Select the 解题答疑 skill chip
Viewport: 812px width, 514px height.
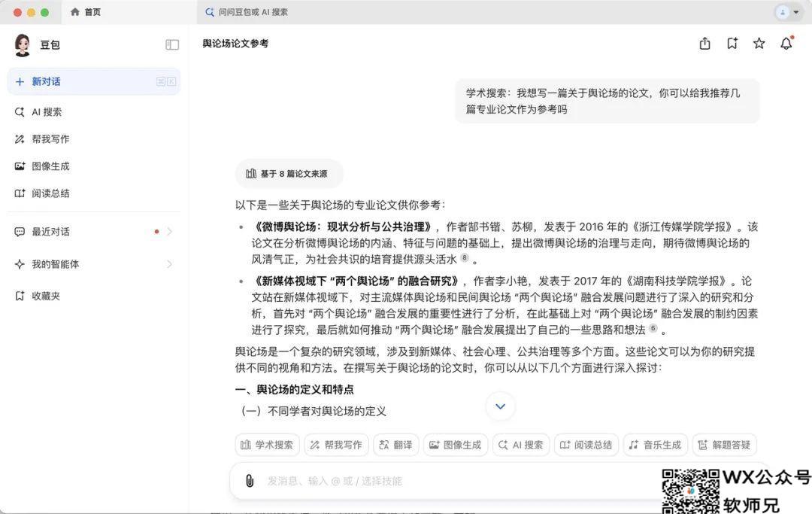[725, 445]
